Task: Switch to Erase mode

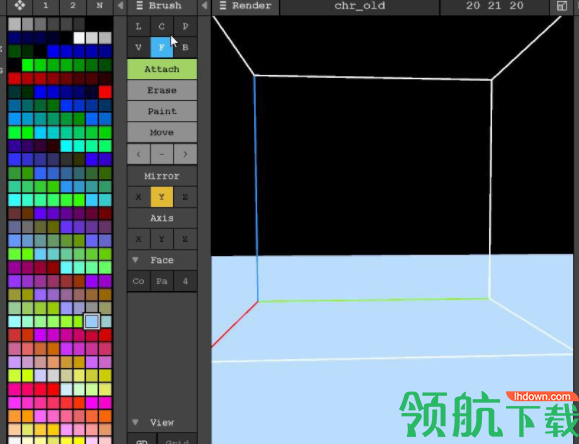Action: click(x=162, y=90)
